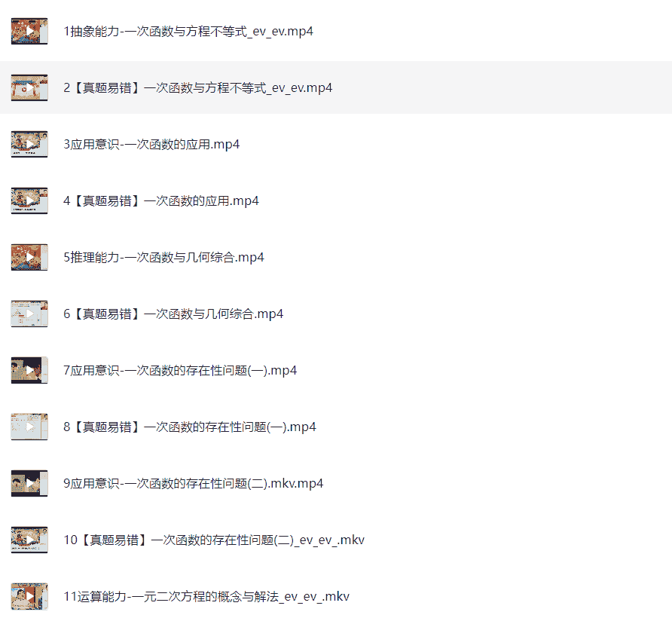The height and width of the screenshot is (618, 672).
Task: Click play icon for 4【真题易错】一次函数的应用
Action: 29,201
